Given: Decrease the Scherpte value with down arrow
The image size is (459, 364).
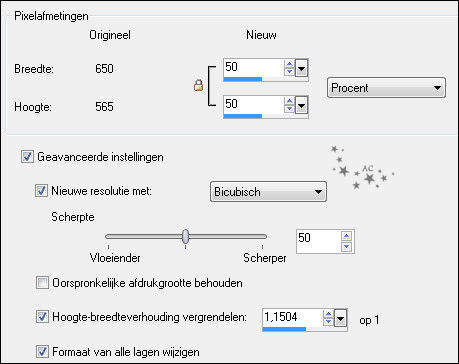Looking at the screenshot, I should coord(347,246).
